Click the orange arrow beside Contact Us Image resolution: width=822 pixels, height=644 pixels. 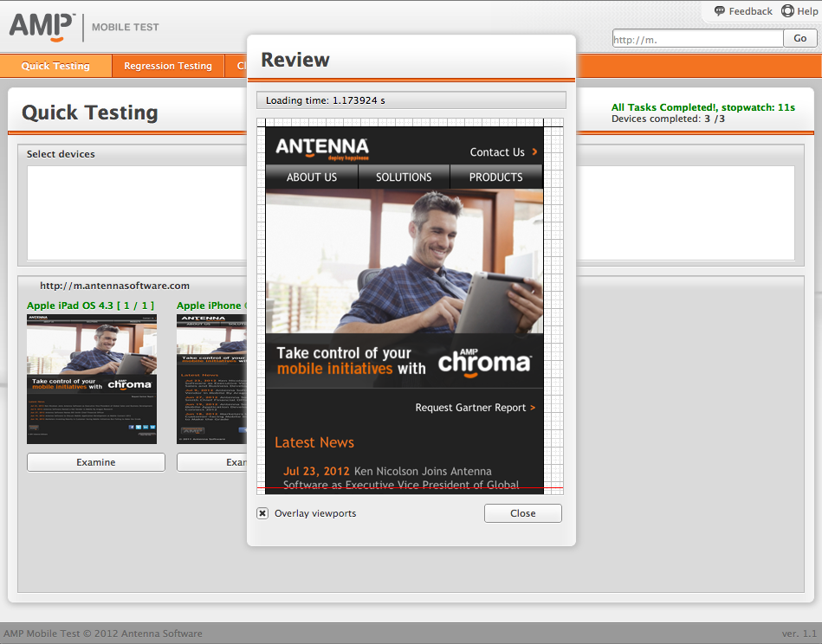point(534,152)
